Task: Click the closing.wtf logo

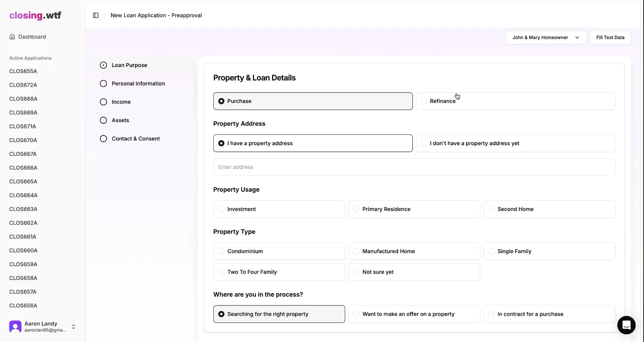Action: (35, 15)
